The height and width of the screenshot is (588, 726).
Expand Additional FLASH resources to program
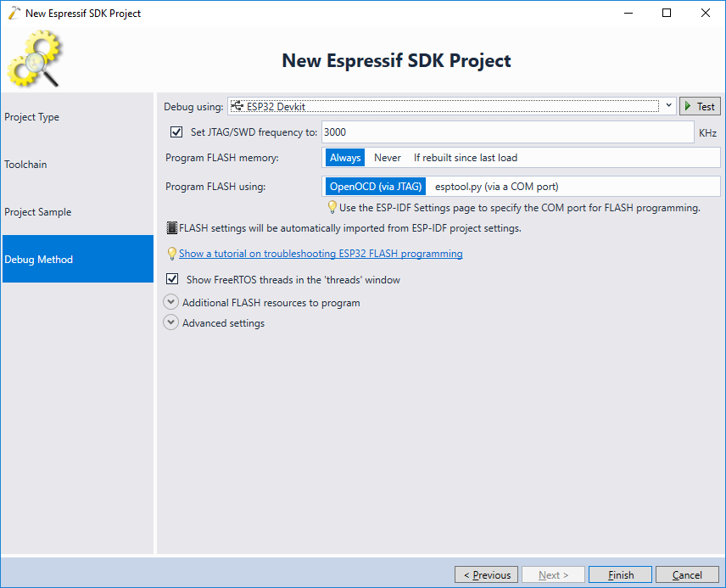point(170,302)
